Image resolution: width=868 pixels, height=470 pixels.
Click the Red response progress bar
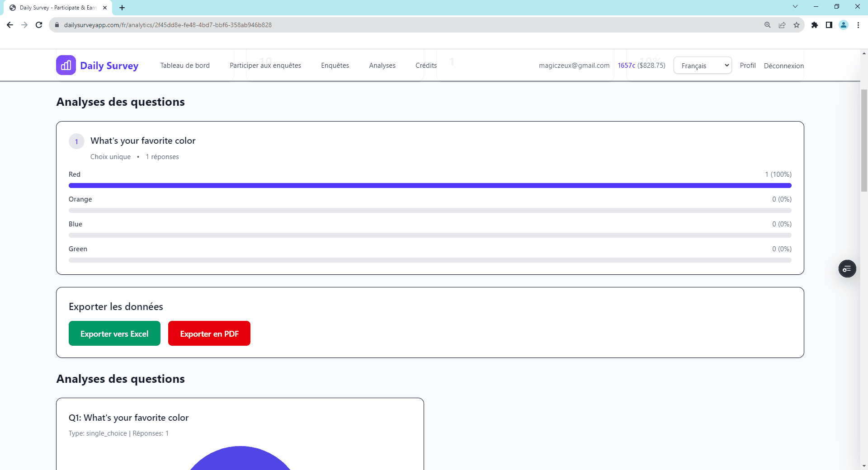coord(429,185)
